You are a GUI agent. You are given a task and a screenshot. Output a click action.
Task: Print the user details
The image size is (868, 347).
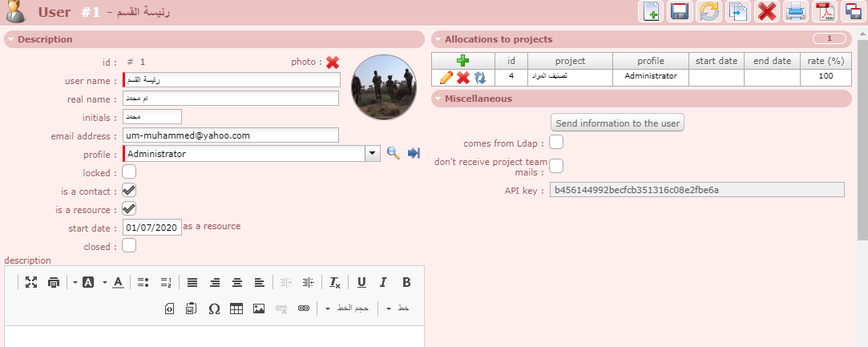coord(796,12)
